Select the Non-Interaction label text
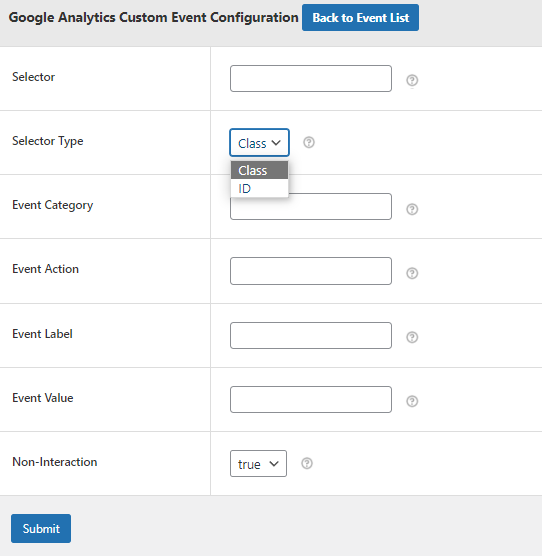542x556 pixels. point(55,462)
